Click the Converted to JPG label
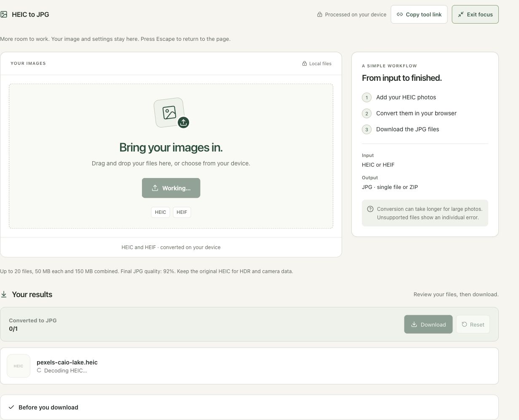519x420 pixels. coord(33,320)
